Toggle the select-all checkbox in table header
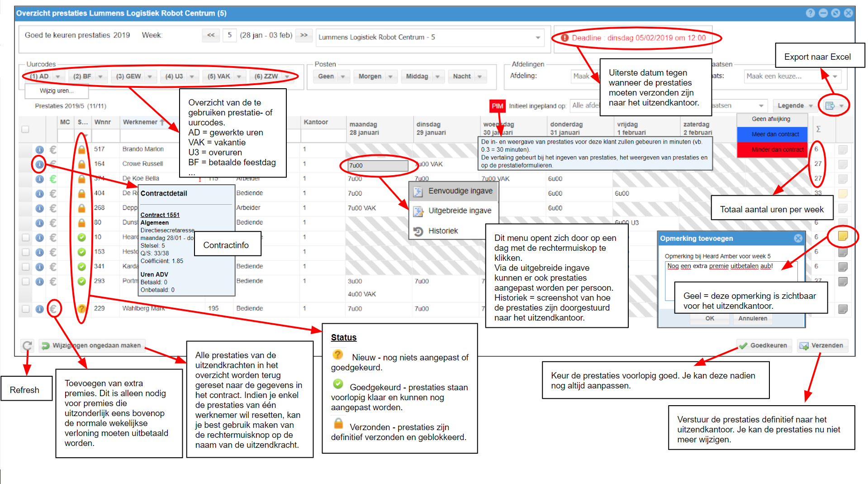The image size is (868, 484). pyautogui.click(x=25, y=129)
